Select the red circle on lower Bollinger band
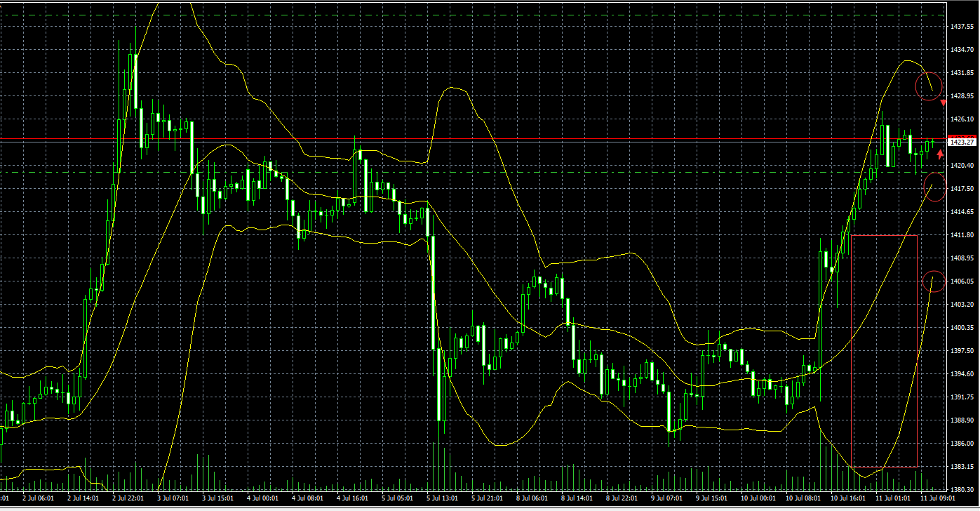Image resolution: width=980 pixels, height=511 pixels. [x=934, y=281]
